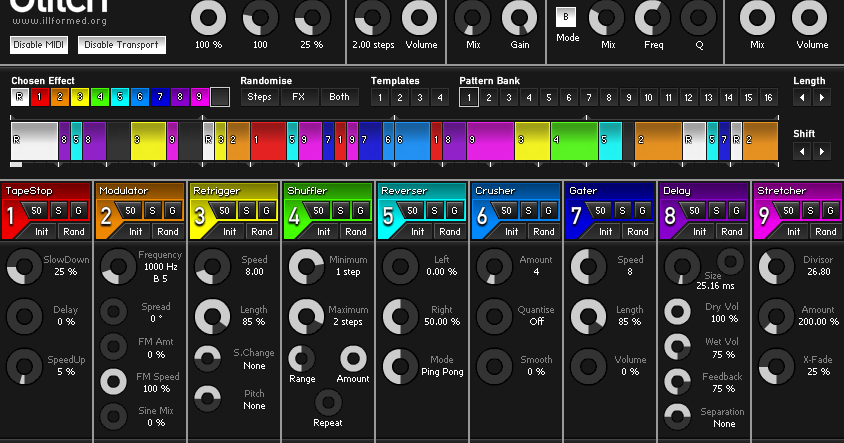Image resolution: width=844 pixels, height=443 pixels.
Task: Click the Stretcher Divisor knob
Action: (x=776, y=266)
